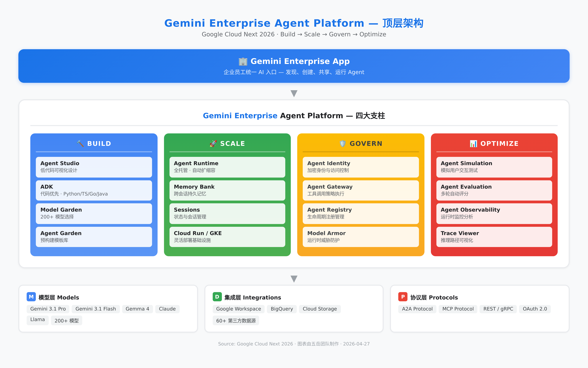Screen dimensions: 588x368
Task: Open the Model Armor card
Action: (361, 237)
